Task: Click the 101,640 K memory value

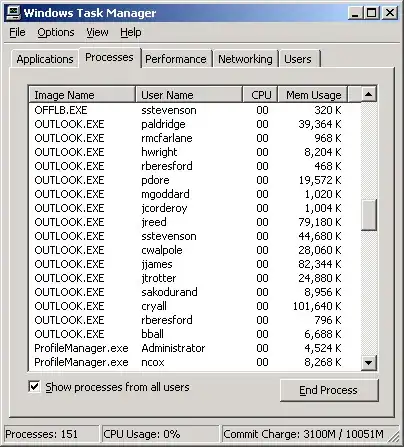Action: pos(317,306)
